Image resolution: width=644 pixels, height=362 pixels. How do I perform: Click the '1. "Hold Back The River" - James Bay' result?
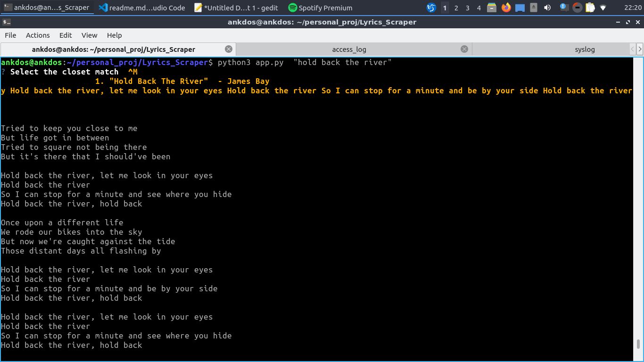[182, 81]
